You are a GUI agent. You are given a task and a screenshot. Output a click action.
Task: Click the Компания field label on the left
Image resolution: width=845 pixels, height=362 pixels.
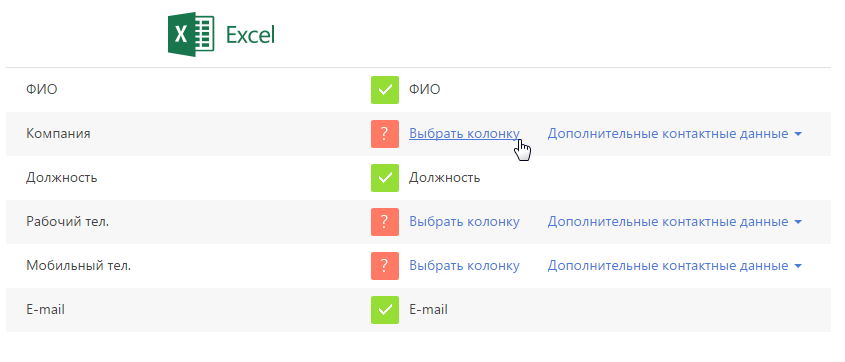[58, 134]
